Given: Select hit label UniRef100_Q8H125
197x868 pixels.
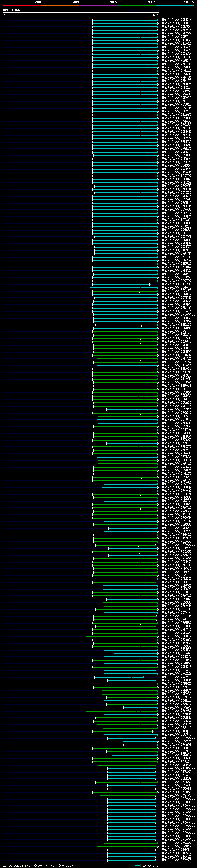Looking at the screenshot, I should pos(177,81).
